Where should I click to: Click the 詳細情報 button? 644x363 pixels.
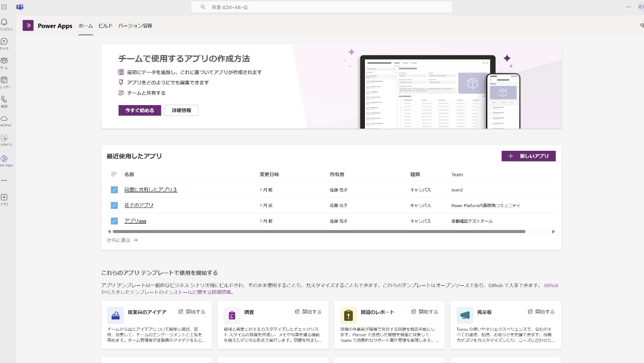click(x=181, y=110)
